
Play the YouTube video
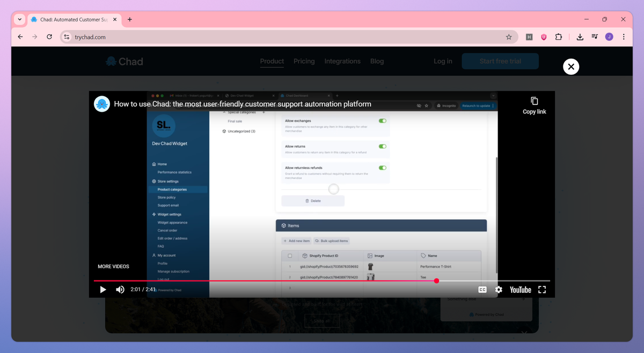click(103, 290)
